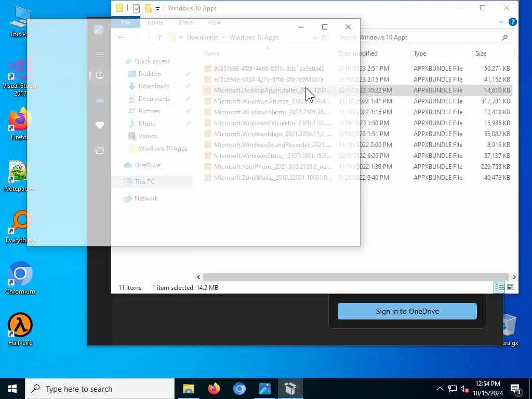This screenshot has height=399, width=532.
Task: Select Quick access in the navigation pane
Action: coord(152,61)
